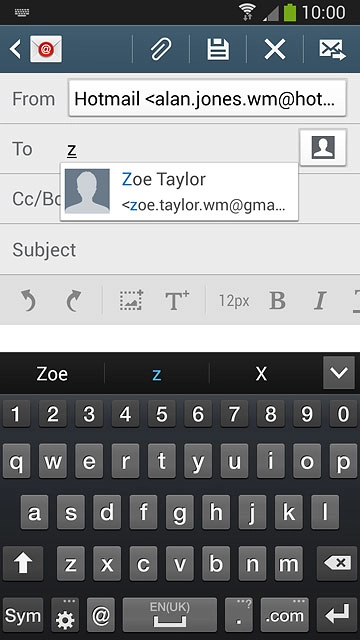
Task: Go back using the email app icon
Action: (36, 49)
